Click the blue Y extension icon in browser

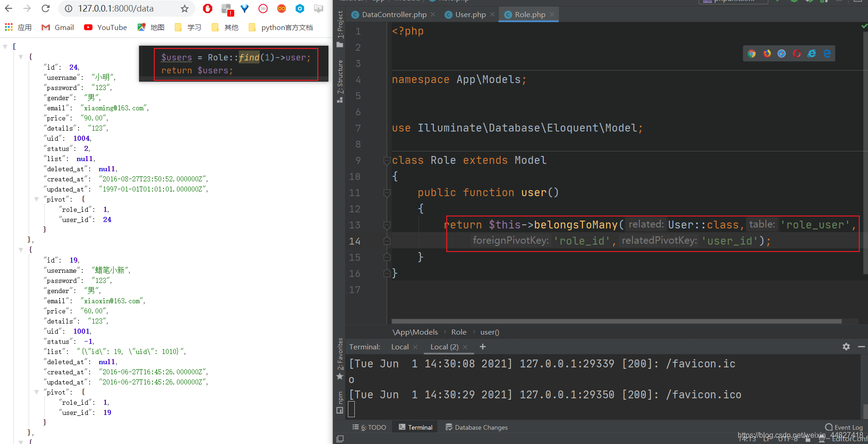click(x=245, y=8)
